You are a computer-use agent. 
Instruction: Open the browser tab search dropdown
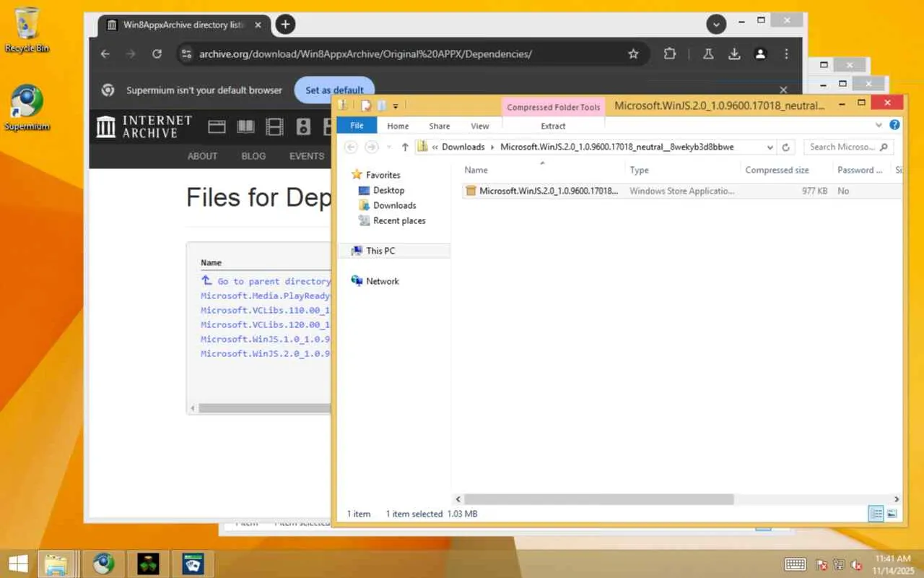click(x=716, y=25)
